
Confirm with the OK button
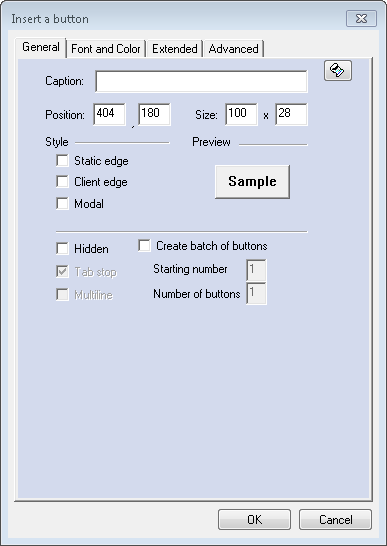click(x=254, y=520)
